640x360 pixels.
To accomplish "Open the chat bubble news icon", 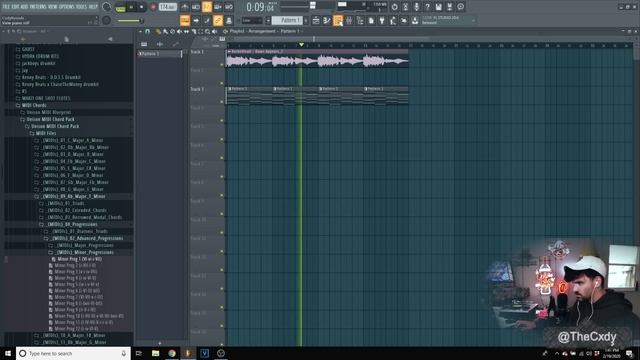I will coord(461,7).
